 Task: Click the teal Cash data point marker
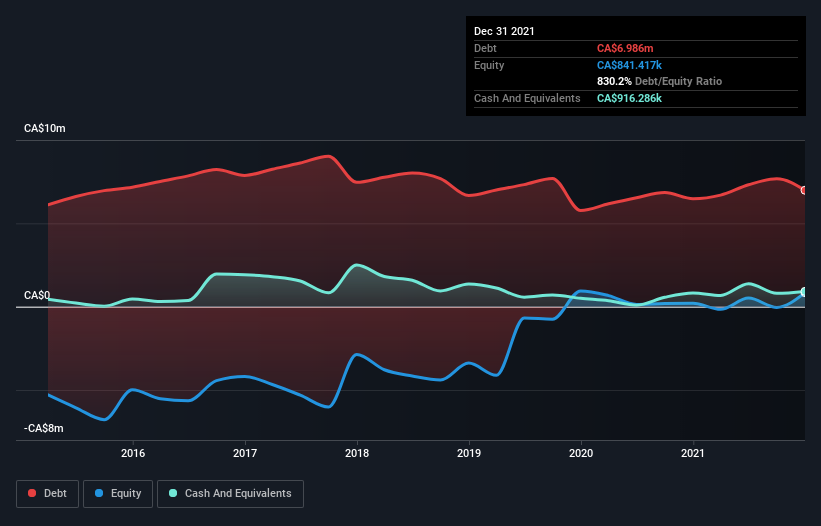(x=804, y=292)
